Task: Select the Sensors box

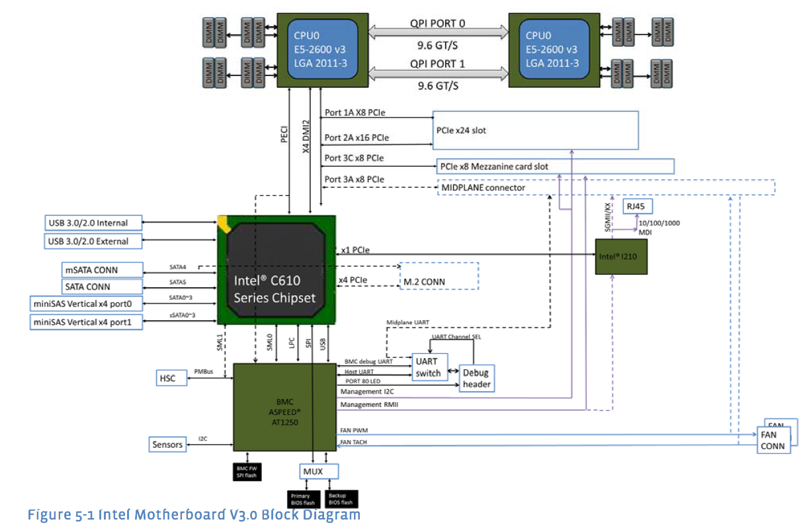Action: click(x=167, y=444)
